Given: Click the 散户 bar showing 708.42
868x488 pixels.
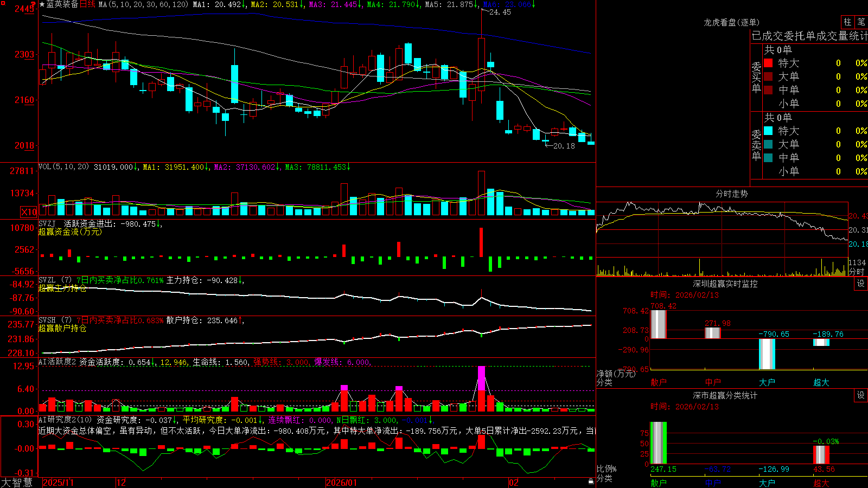Looking at the screenshot, I should tap(659, 324).
